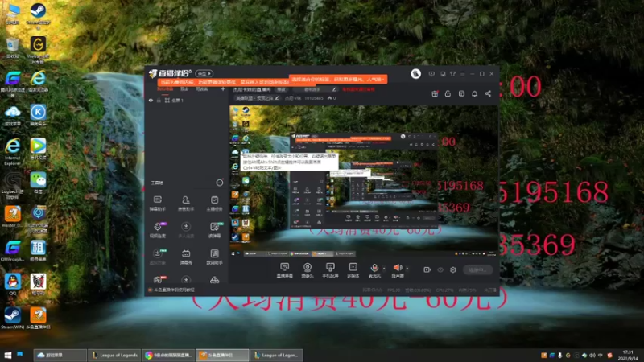This screenshot has height=362, width=644.
Task: Open the store icon in top-right toolbar
Action: coord(461,93)
